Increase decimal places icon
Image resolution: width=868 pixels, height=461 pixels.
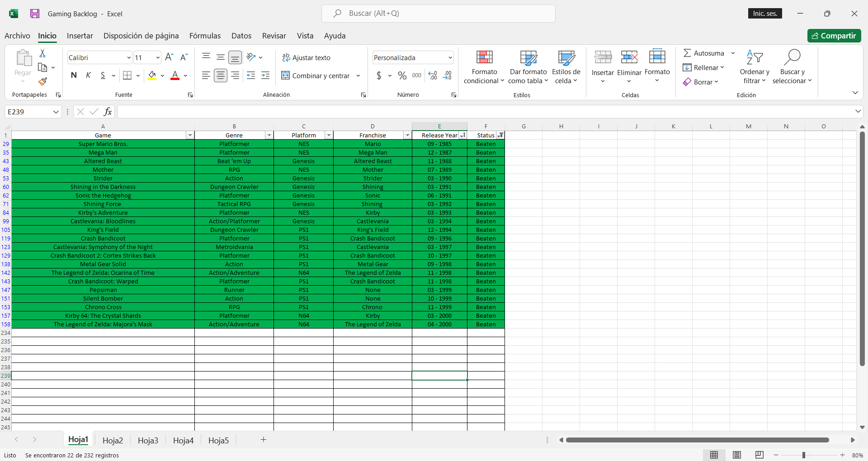pos(433,75)
